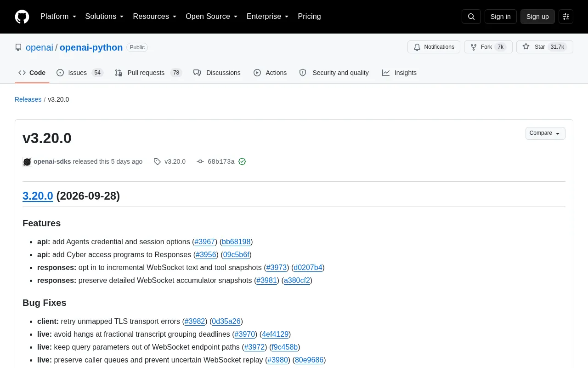Click the openai-sdks avatar image
Screen dimensions: 588x368
27,161
